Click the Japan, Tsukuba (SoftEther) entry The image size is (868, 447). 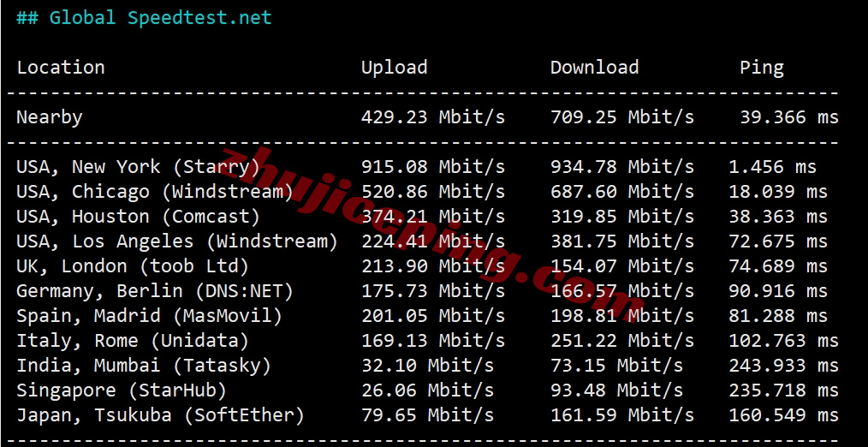(160, 415)
